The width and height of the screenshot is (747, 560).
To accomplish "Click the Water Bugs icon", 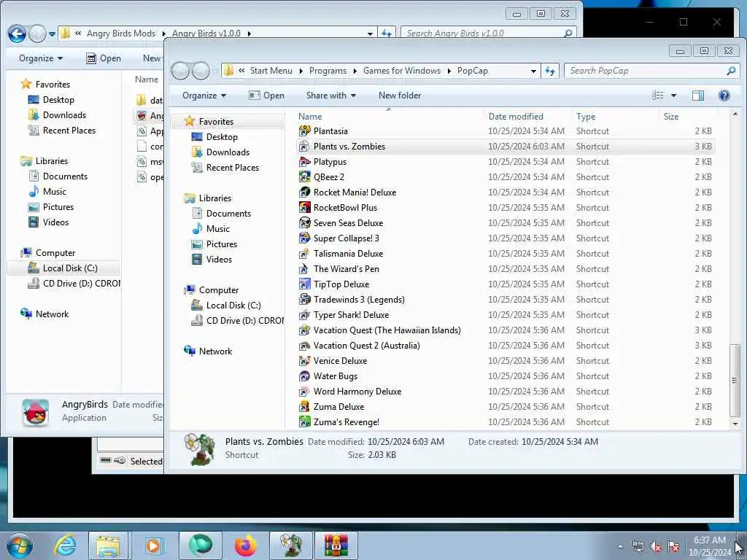I will point(304,376).
